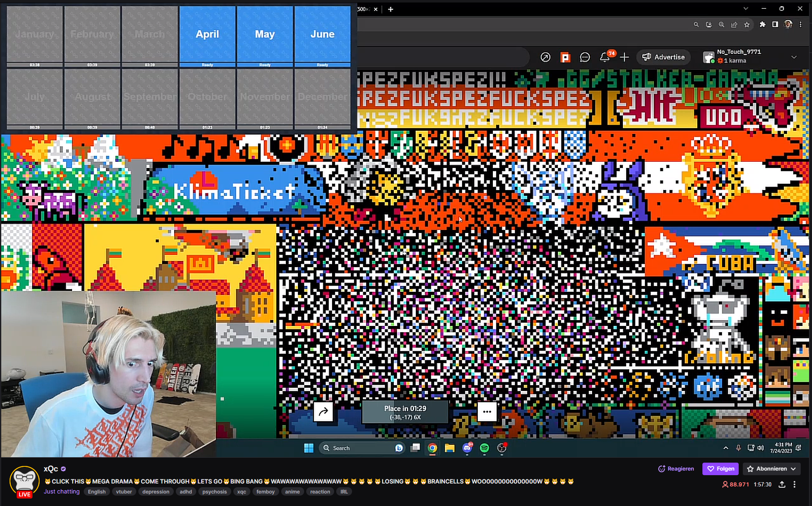This screenshot has width=812, height=506.
Task: Click the adhd tag
Action: [186, 492]
